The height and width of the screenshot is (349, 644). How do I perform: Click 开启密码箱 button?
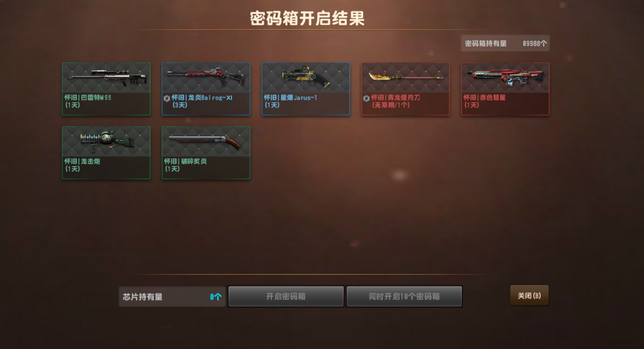click(286, 296)
